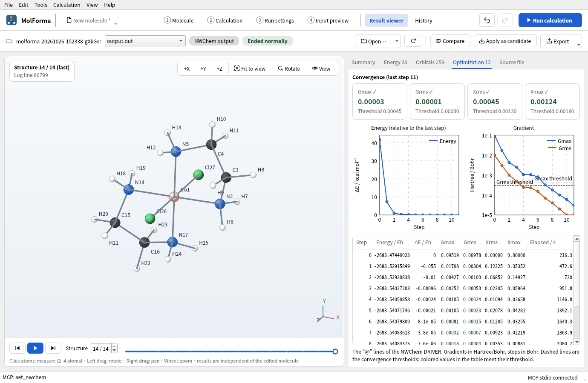The height and width of the screenshot is (383, 588).
Task: Click the folder icon beside job name
Action: [x=9, y=41]
